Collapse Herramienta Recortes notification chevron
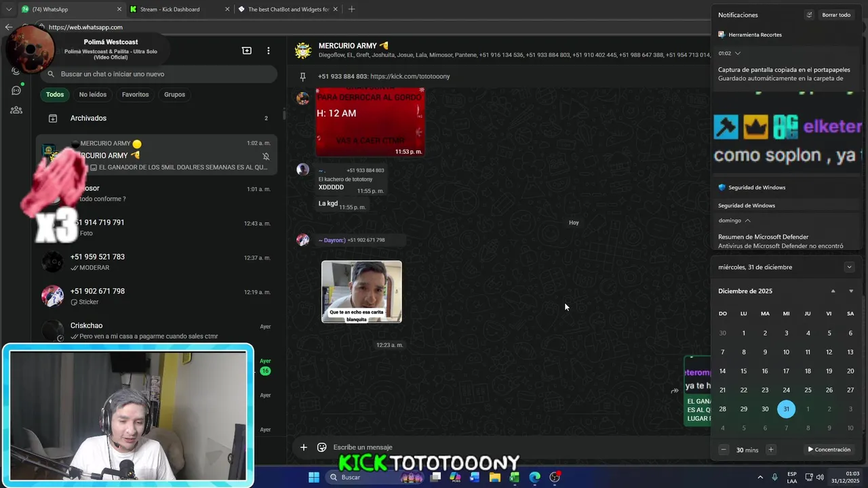 [x=738, y=53]
